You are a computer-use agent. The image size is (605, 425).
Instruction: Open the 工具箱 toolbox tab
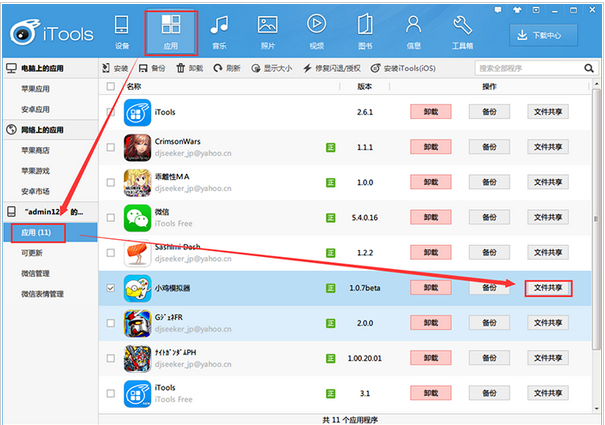tap(462, 32)
